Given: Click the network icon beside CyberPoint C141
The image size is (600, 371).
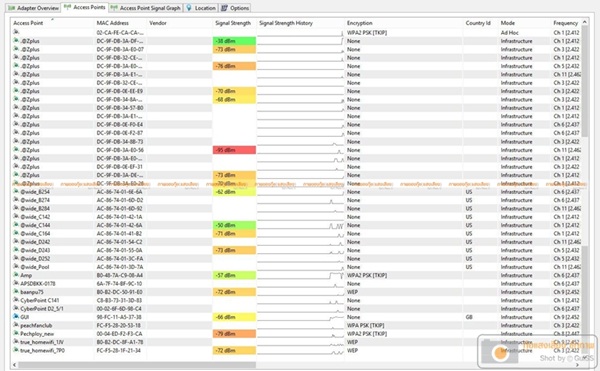Looking at the screenshot, I should pyautogui.click(x=16, y=300).
